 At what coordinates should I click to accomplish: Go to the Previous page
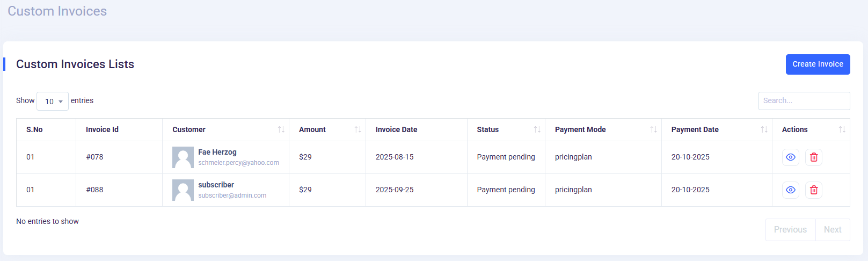tap(790, 230)
